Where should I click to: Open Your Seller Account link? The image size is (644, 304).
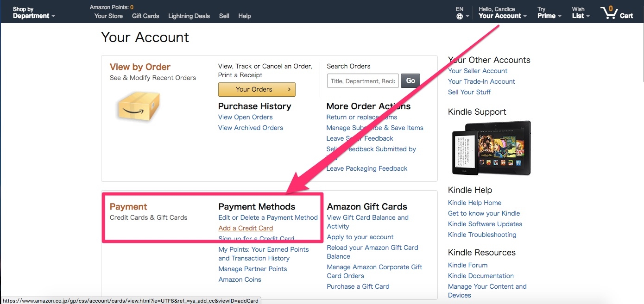click(x=477, y=71)
